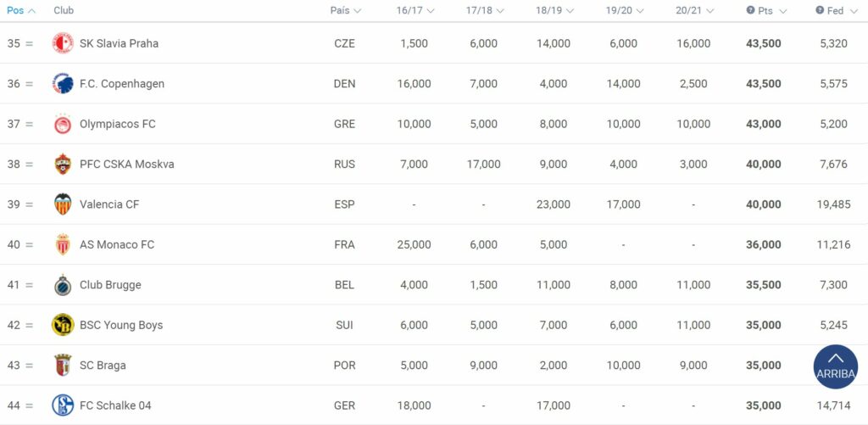Sort by the 20/21 season column
This screenshot has width=868, height=425.
tap(695, 10)
